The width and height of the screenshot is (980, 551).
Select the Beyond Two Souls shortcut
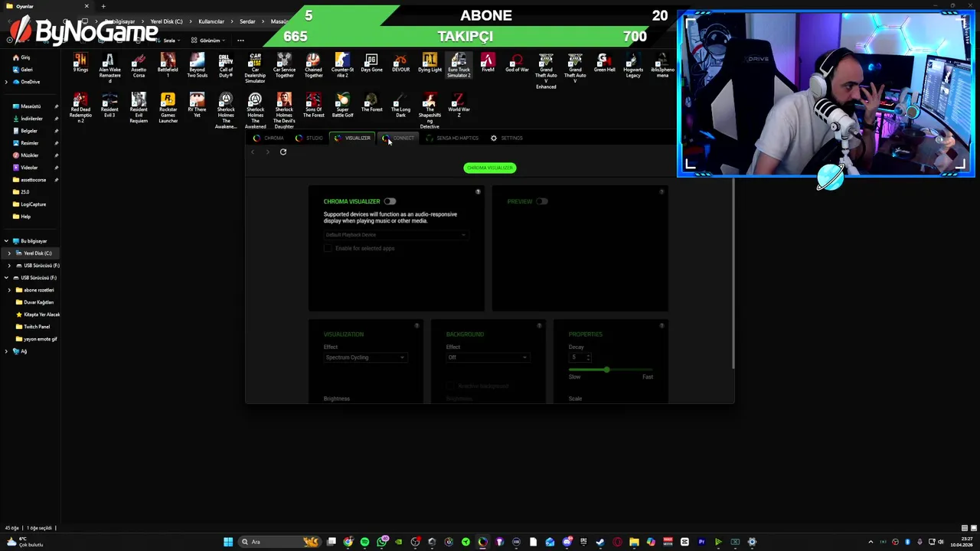click(x=197, y=66)
